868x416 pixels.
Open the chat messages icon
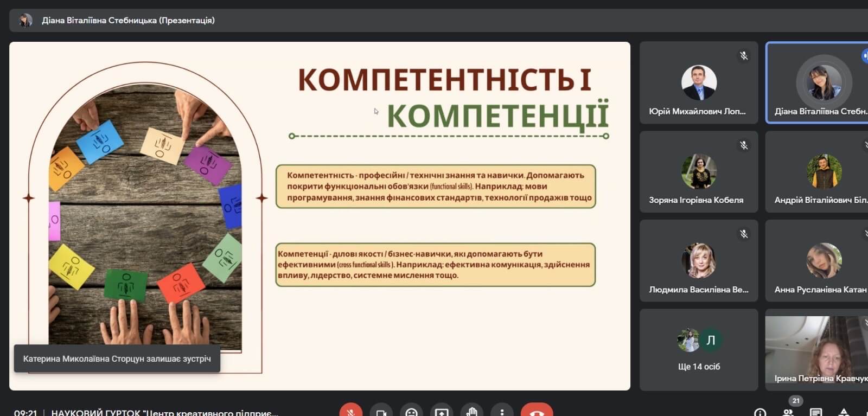coord(816,413)
